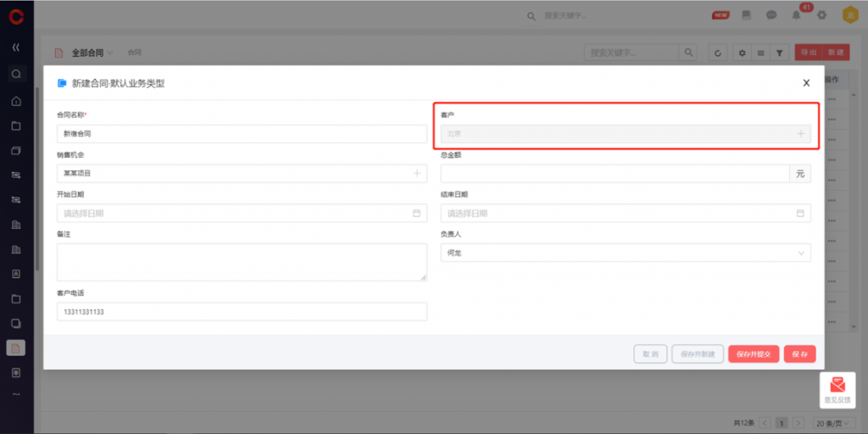The width and height of the screenshot is (868, 434).
Task: Click the sidebar search magnifier icon
Action: pos(16,74)
